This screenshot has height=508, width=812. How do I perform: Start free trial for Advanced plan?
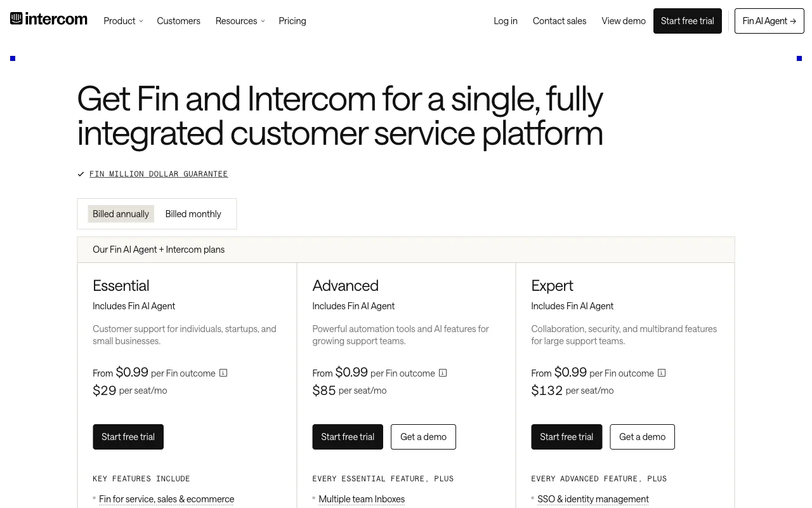[348, 437]
